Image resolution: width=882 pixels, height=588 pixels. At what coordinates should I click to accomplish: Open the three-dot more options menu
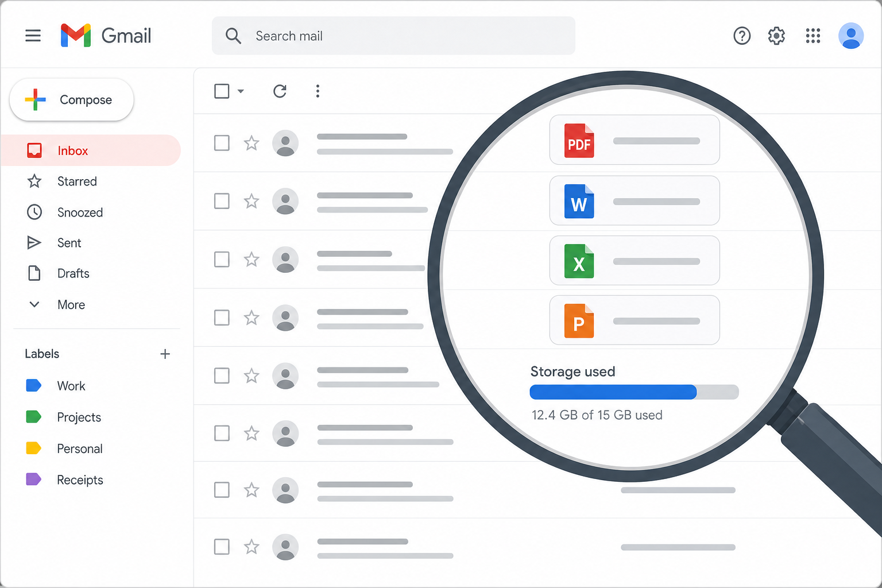[x=318, y=91]
